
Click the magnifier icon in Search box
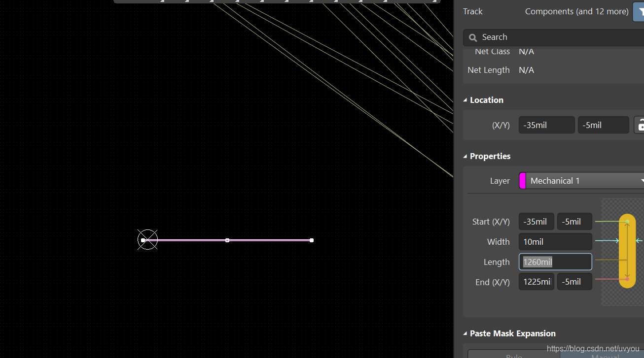click(473, 37)
